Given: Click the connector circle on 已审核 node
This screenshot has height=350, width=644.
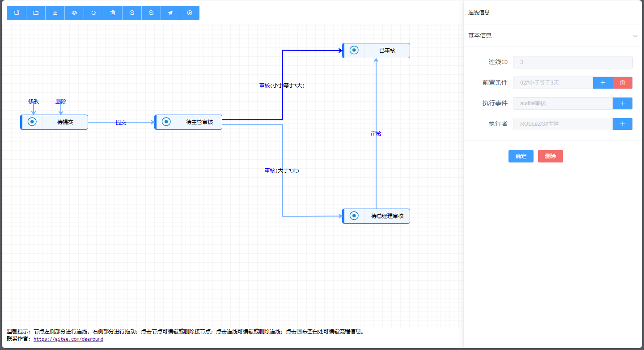Looking at the screenshot, I should [354, 50].
